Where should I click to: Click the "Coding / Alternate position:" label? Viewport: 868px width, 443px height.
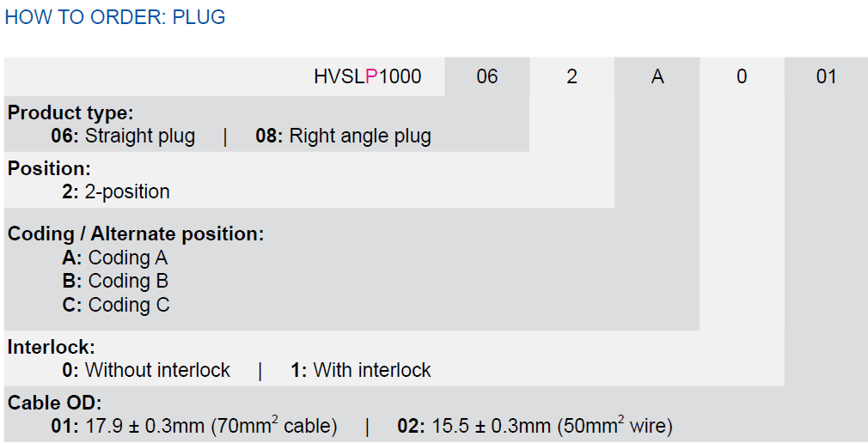(x=136, y=234)
